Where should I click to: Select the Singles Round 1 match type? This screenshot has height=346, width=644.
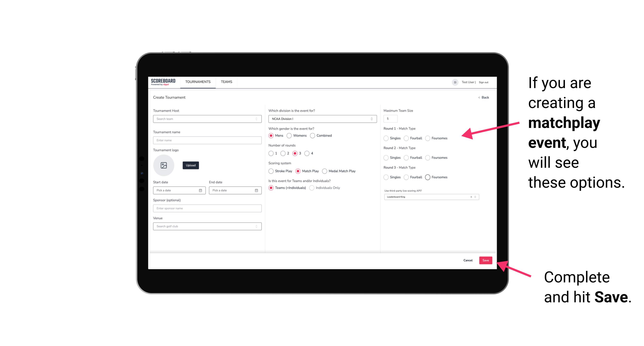[x=386, y=138]
